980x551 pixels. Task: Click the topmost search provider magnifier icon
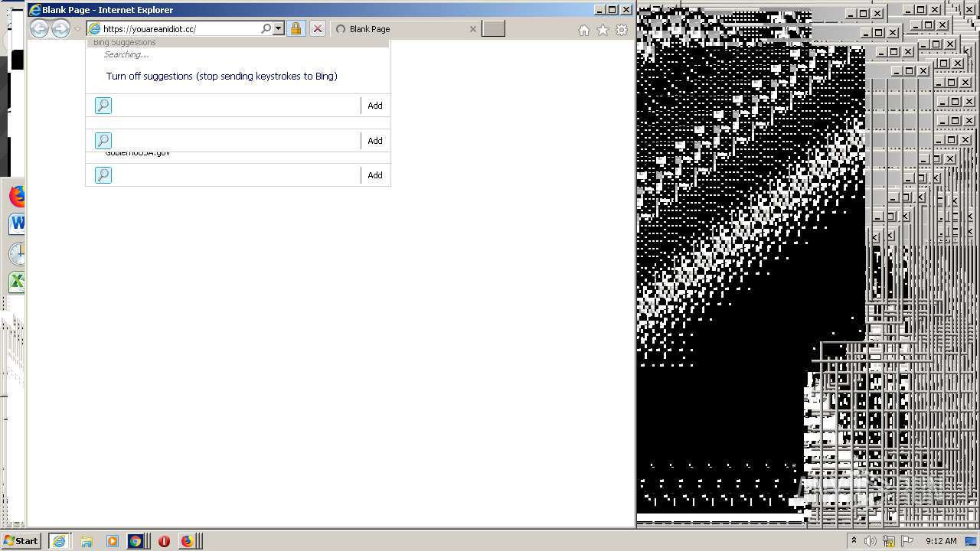click(x=103, y=106)
